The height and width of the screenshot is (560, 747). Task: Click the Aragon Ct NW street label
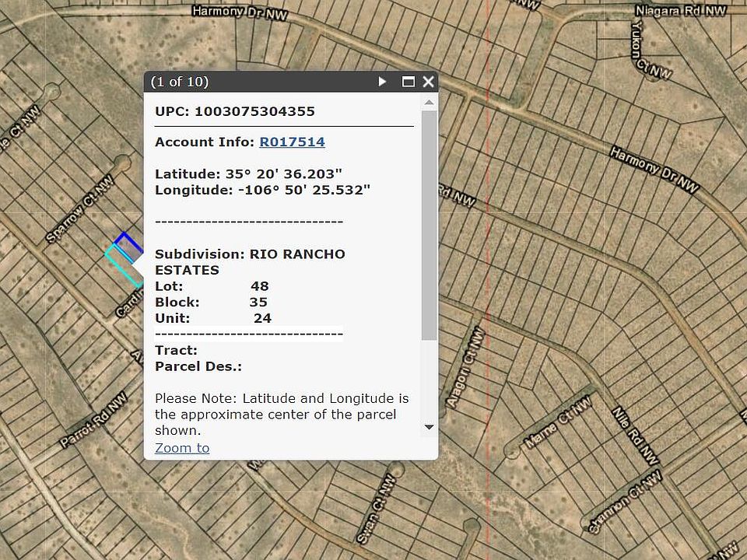pos(465,366)
